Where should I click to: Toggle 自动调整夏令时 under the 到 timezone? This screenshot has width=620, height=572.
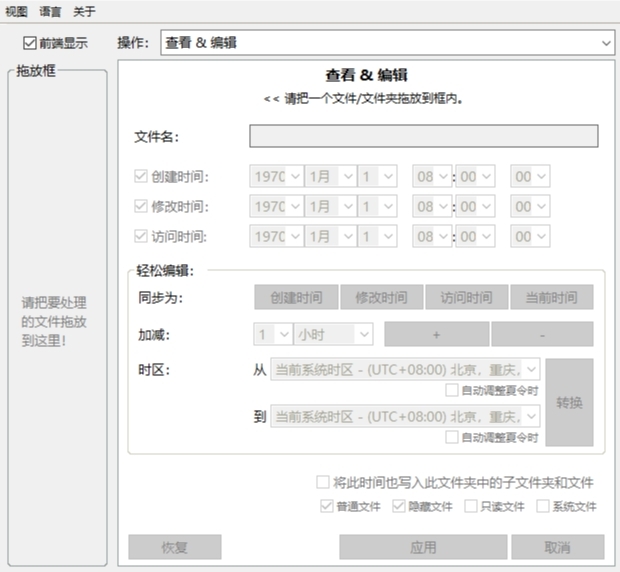[452, 437]
